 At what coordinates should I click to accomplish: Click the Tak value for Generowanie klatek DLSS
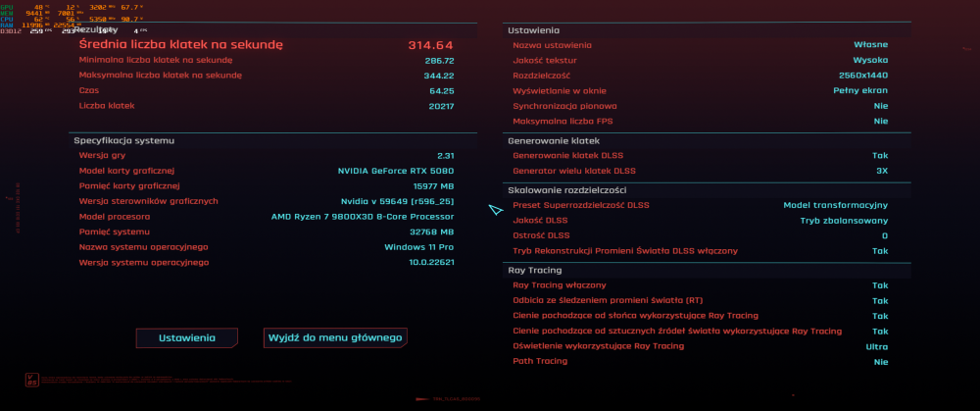click(880, 155)
